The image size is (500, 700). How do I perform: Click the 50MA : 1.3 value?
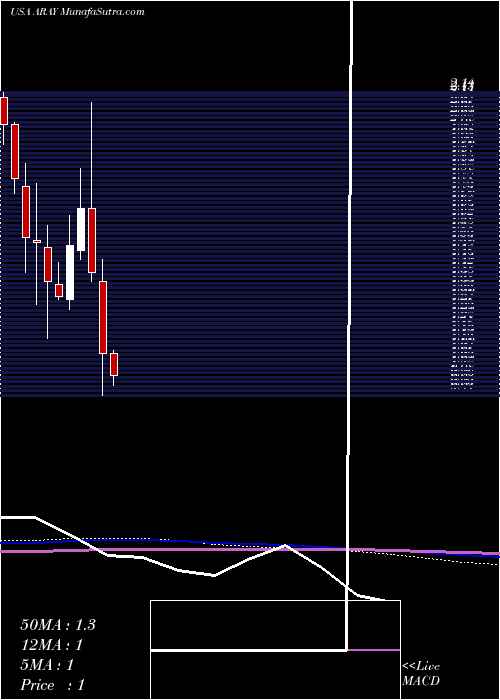tap(58, 625)
